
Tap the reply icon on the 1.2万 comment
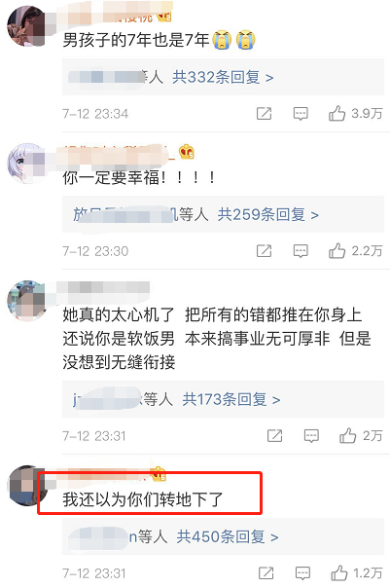[x=302, y=573]
